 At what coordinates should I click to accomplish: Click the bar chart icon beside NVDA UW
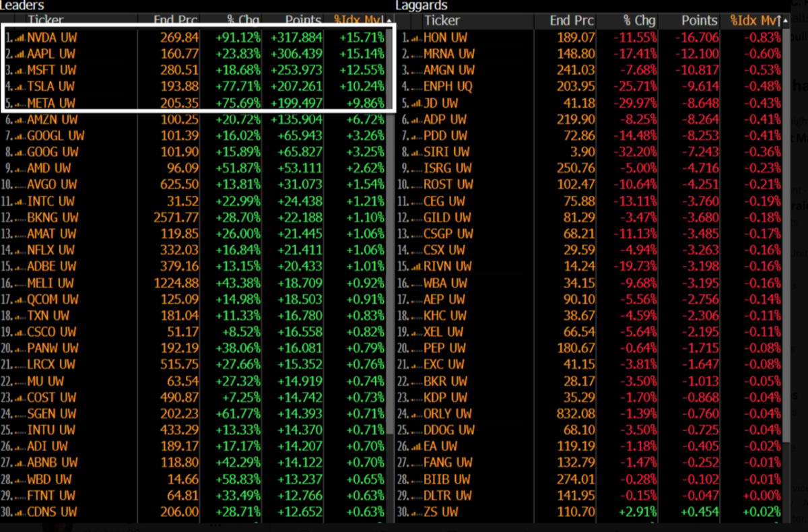pos(20,38)
